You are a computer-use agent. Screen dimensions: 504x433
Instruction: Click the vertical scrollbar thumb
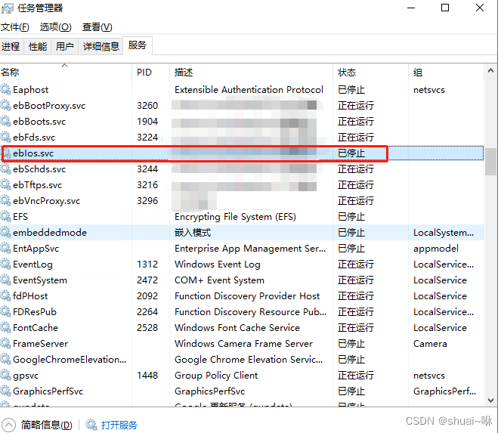coord(491,161)
